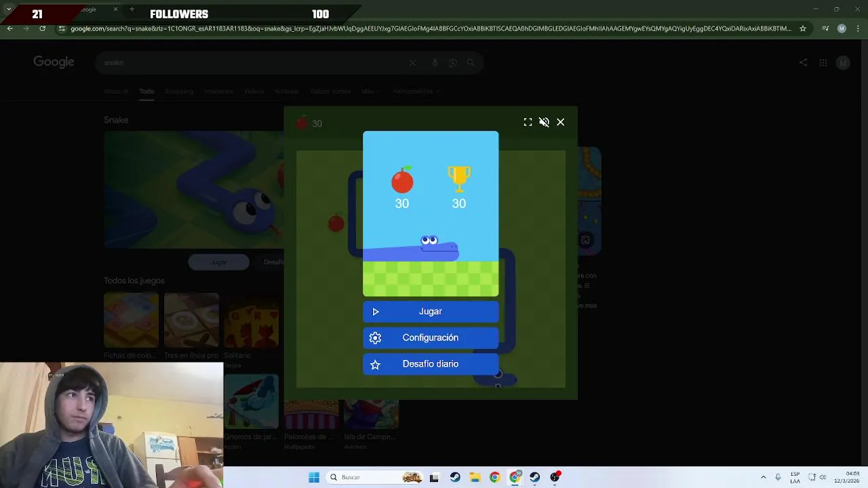Show hidden system tray icons
Viewport: 868px width, 488px height.
pyautogui.click(x=763, y=477)
